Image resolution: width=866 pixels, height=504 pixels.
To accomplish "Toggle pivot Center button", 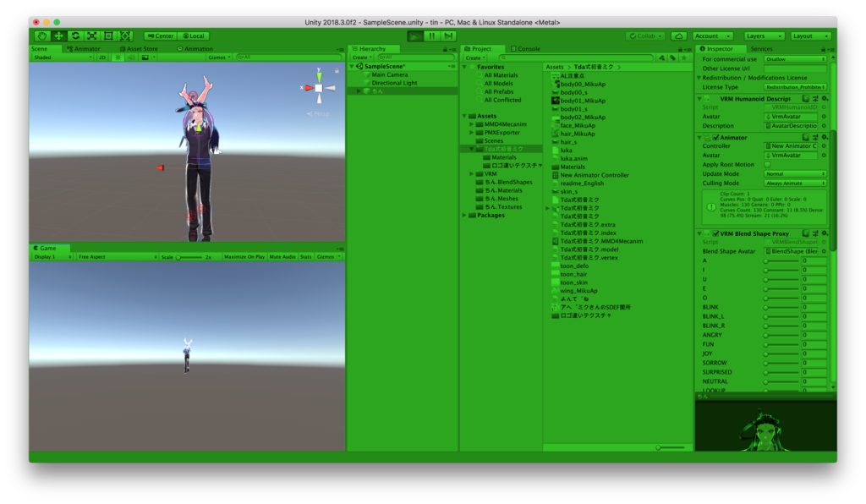I will point(161,36).
